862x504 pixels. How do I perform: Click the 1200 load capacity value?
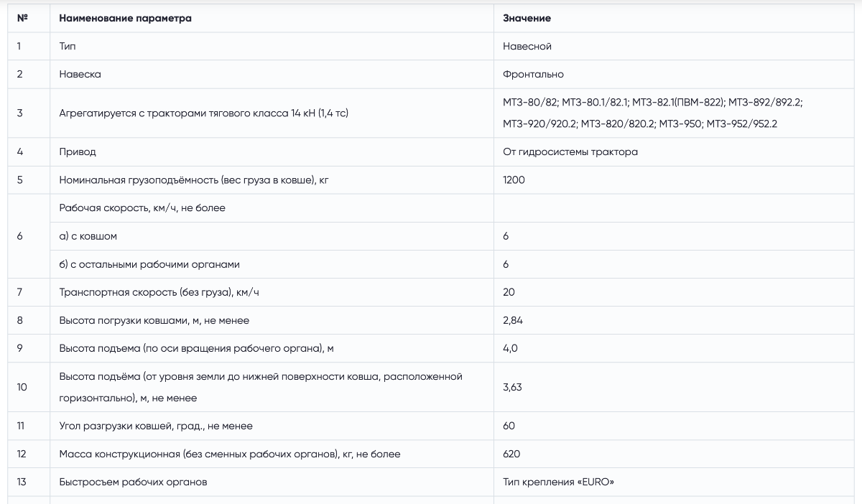point(514,179)
